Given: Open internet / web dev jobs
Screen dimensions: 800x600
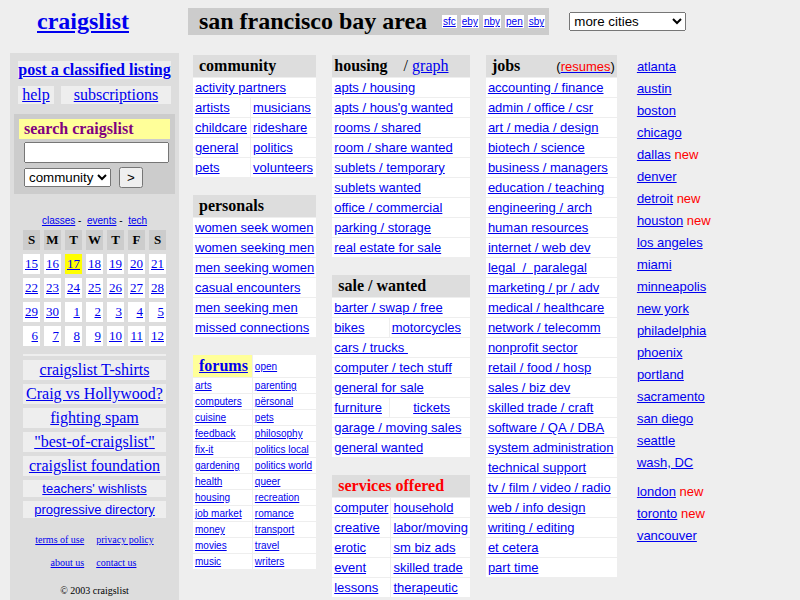Looking at the screenshot, I should pyautogui.click(x=539, y=247).
